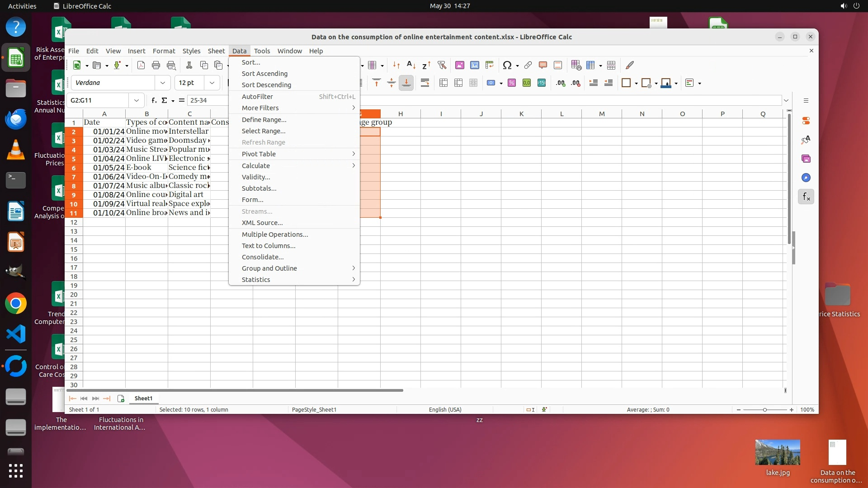Toggle the Wrap Text button

tap(425, 83)
